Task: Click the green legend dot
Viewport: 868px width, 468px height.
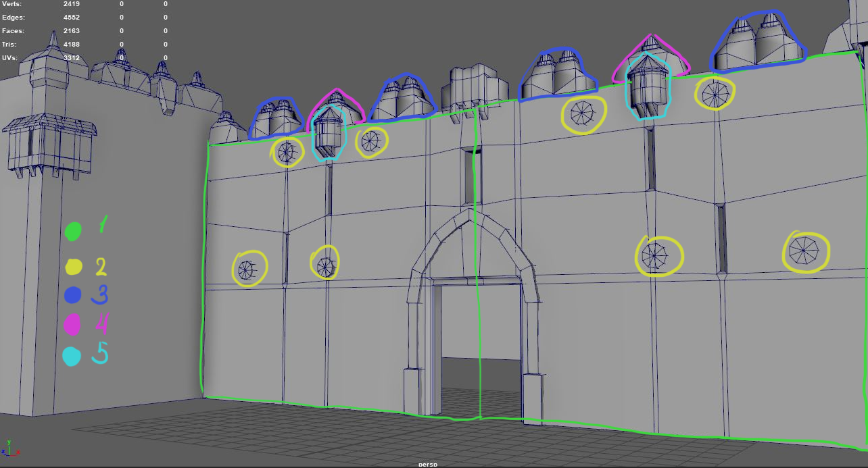Action: (x=73, y=232)
